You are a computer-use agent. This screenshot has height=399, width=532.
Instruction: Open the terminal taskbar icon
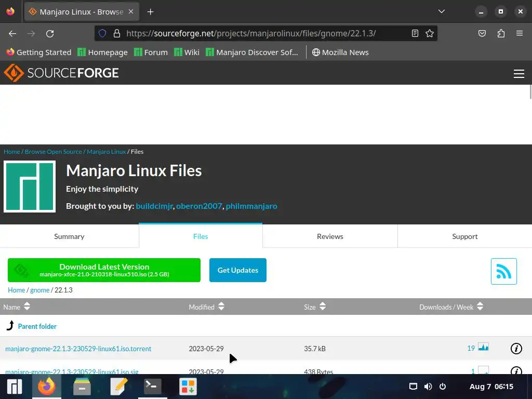coord(153,387)
